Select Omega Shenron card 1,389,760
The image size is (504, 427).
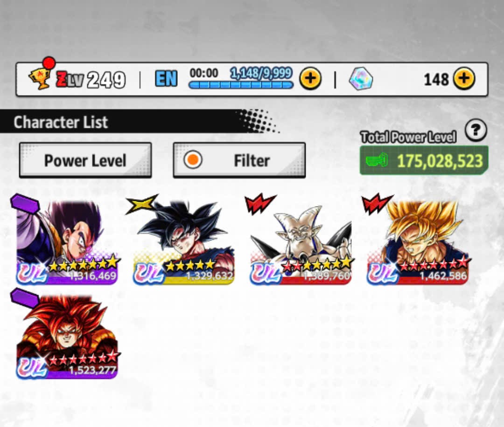(x=301, y=242)
